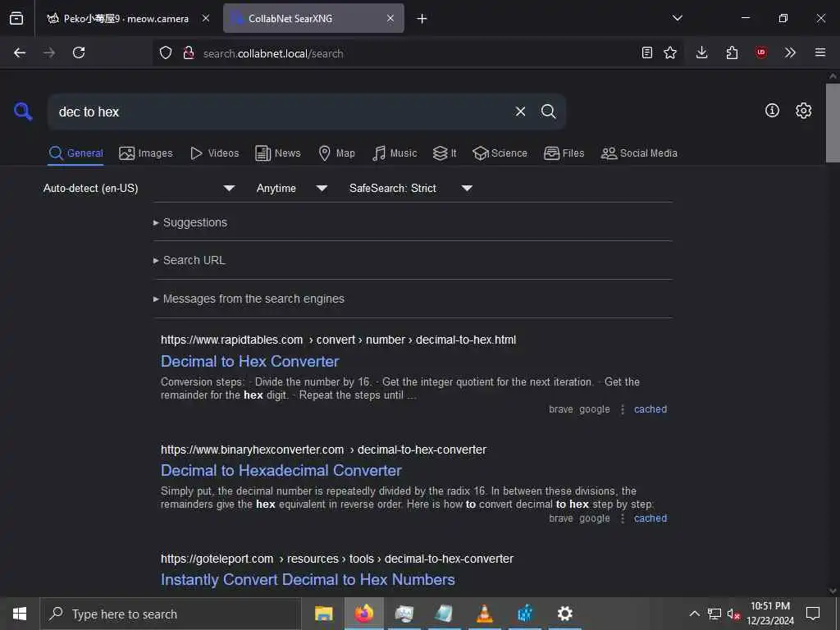Image resolution: width=840 pixels, height=630 pixels.
Task: Clear the search query with X icon
Action: pyautogui.click(x=520, y=112)
